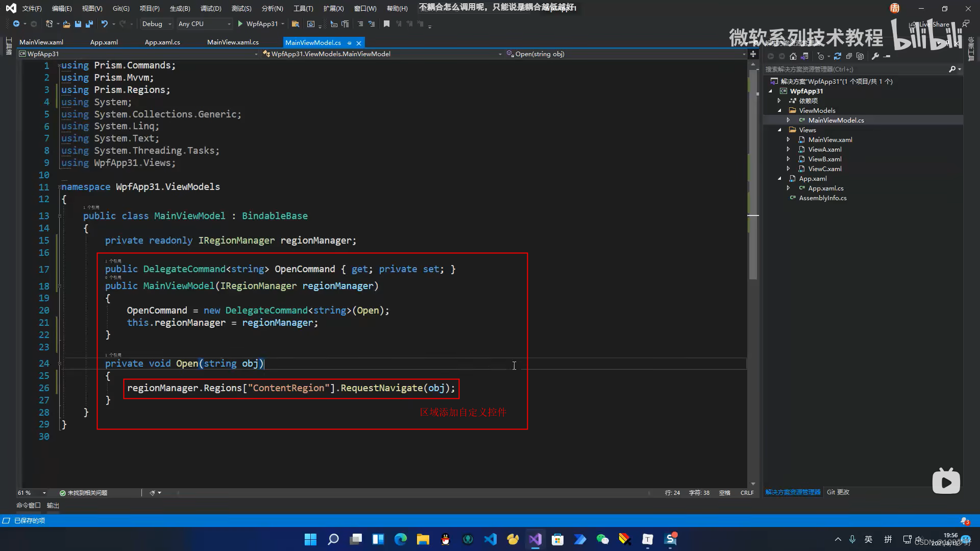980x551 pixels.
Task: Comment out selected lines with the toolbar icon
Action: click(360, 24)
